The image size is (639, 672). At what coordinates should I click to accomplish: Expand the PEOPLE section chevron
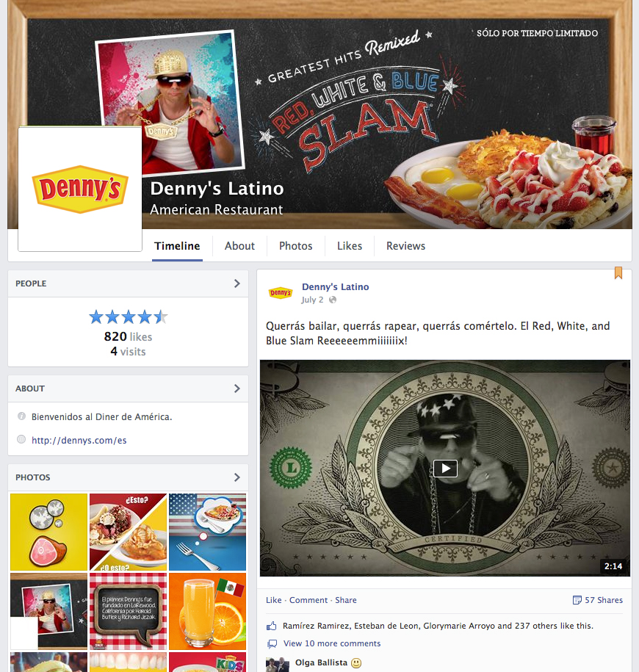[x=237, y=283]
